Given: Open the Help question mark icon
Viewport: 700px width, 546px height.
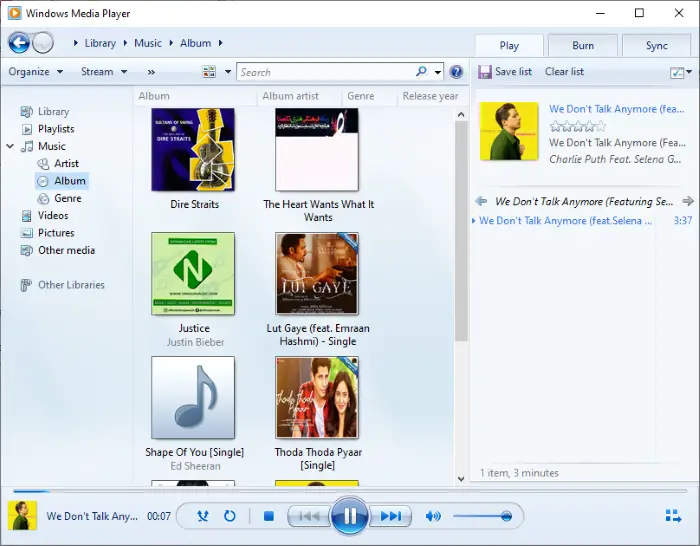Looking at the screenshot, I should [456, 72].
